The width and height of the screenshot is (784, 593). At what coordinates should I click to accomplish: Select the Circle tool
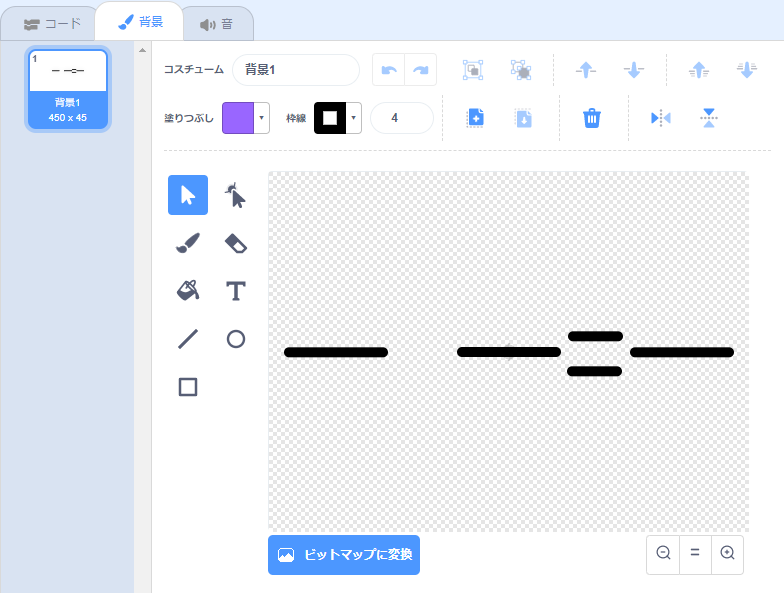pos(235,339)
